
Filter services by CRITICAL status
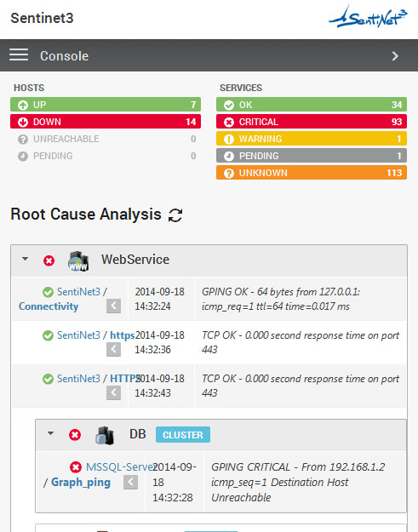312,122
